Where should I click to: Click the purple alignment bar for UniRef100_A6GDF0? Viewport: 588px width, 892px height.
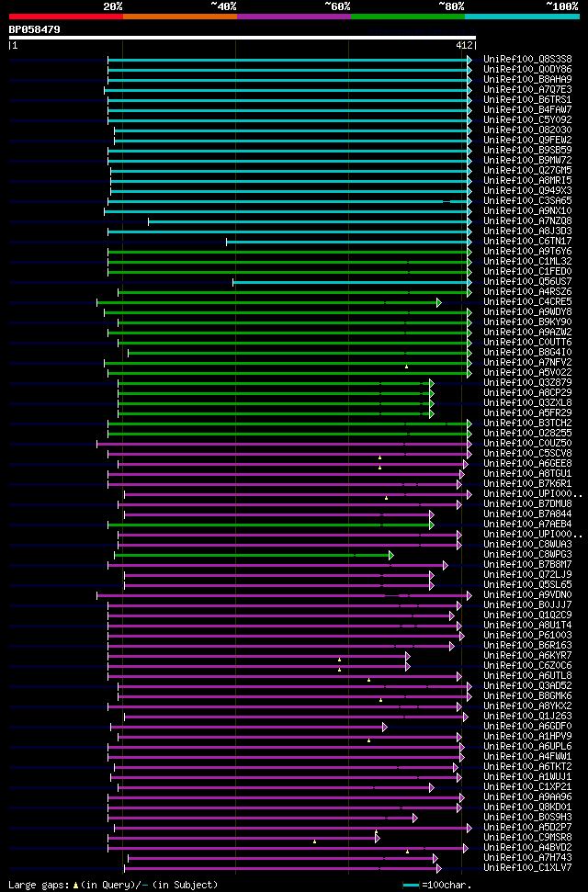pos(249,727)
